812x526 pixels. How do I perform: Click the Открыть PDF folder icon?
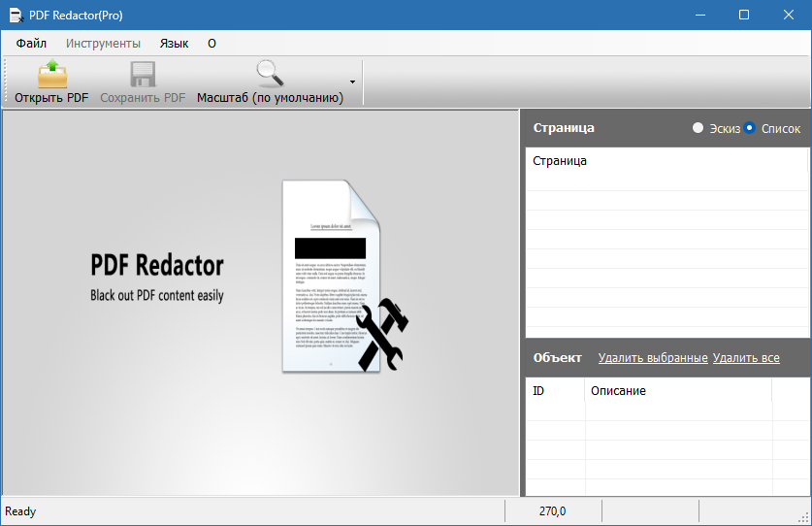(x=52, y=74)
